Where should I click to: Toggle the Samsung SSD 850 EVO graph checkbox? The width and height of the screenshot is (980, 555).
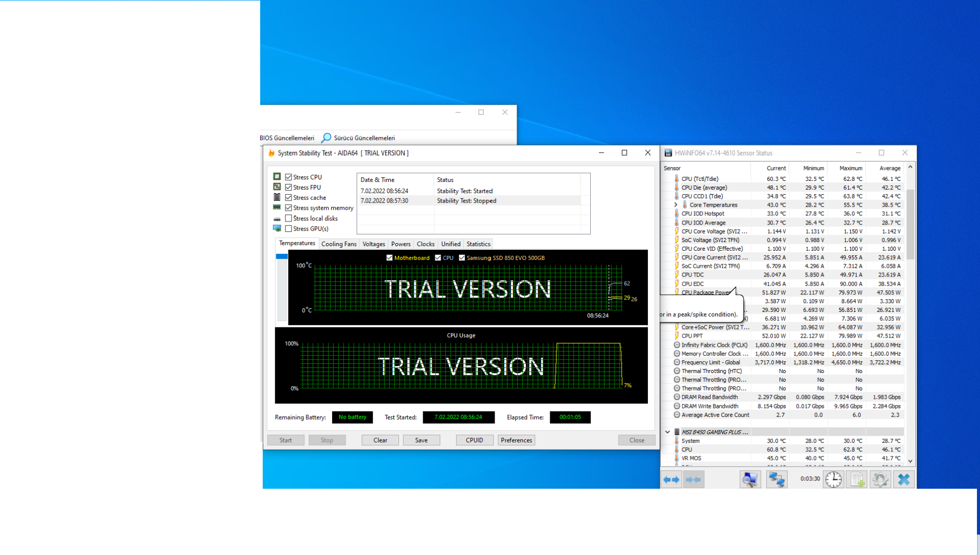tap(462, 258)
